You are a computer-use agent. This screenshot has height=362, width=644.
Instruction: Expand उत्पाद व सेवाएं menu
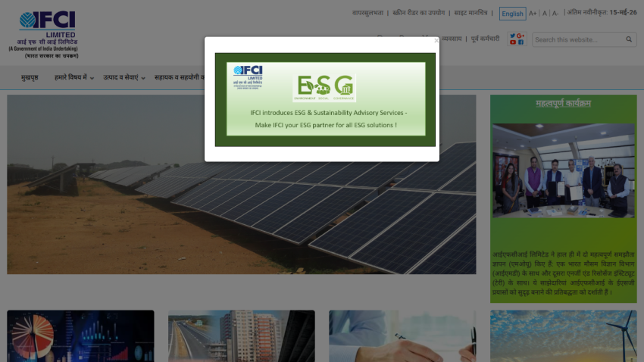124,77
